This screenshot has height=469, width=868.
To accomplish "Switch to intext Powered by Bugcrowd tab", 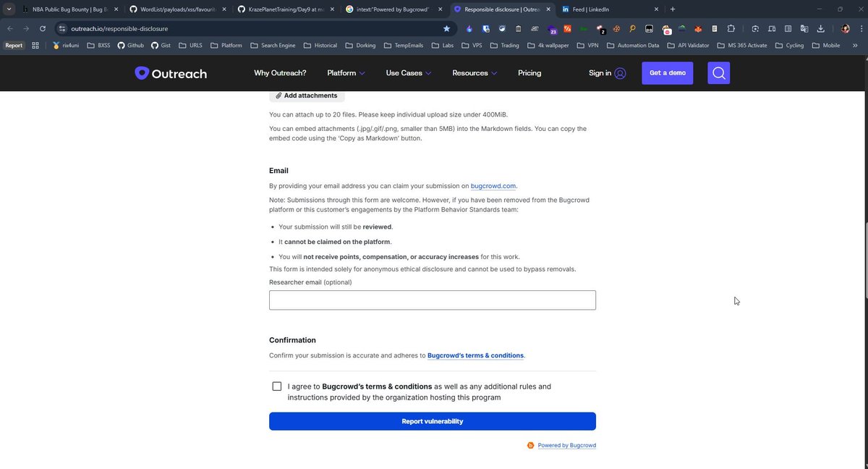I will click(394, 9).
